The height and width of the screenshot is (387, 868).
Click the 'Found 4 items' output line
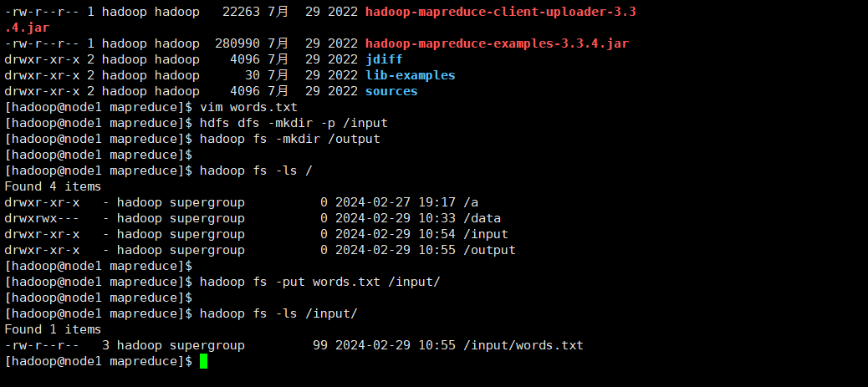pos(53,186)
